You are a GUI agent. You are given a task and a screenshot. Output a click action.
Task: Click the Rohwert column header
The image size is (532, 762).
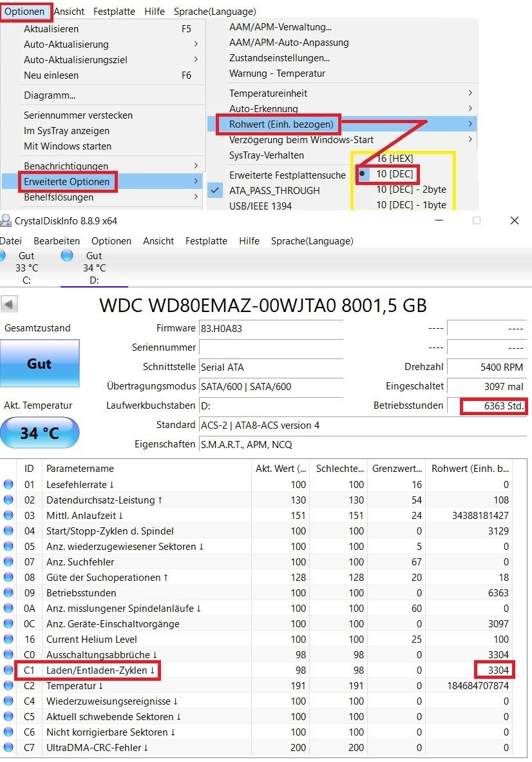pyautogui.click(x=470, y=469)
